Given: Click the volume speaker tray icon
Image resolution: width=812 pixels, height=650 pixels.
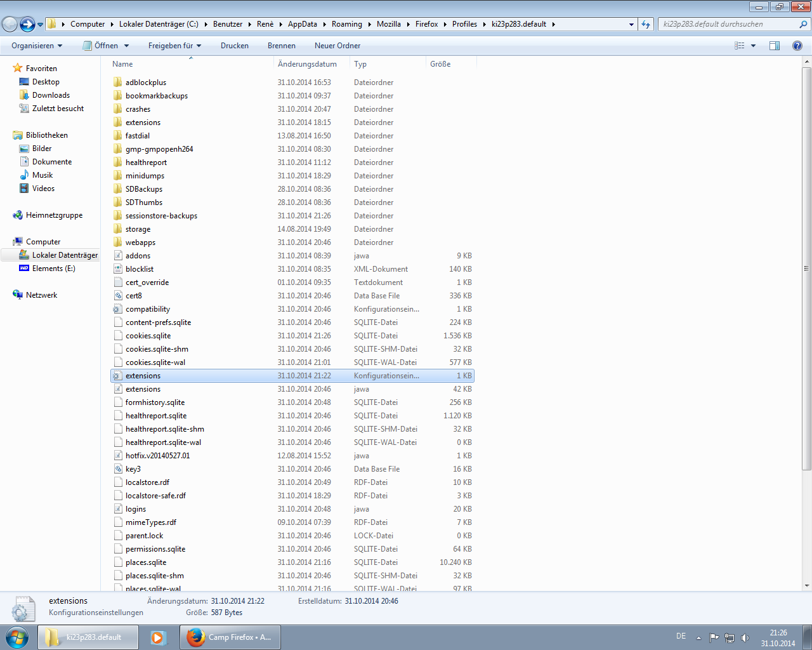Looking at the screenshot, I should (x=745, y=638).
